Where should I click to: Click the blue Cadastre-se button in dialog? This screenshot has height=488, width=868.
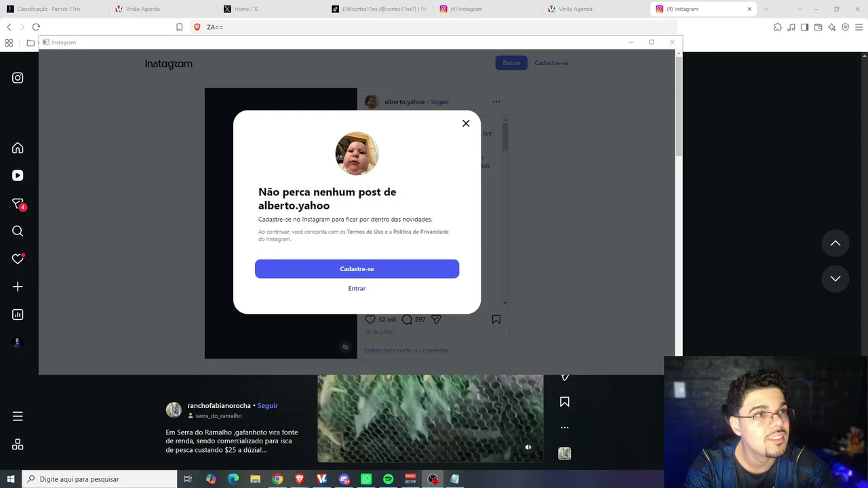[357, 269]
